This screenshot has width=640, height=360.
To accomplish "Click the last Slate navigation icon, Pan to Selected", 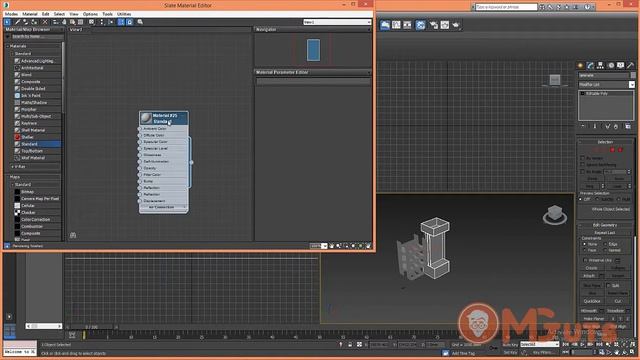I will coord(368,246).
